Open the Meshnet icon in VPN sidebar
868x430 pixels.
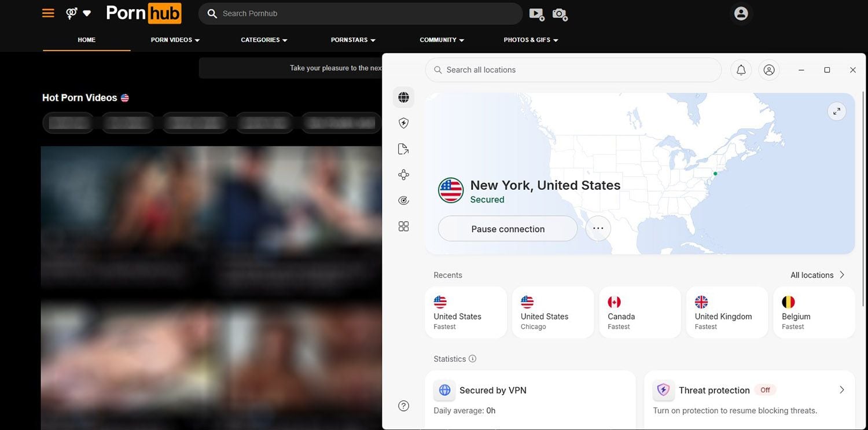(x=403, y=175)
